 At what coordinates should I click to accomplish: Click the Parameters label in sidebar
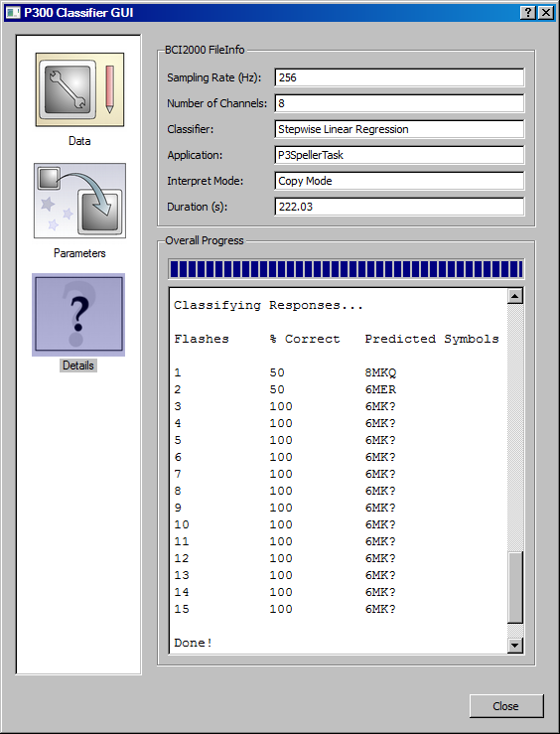pyautogui.click(x=79, y=253)
